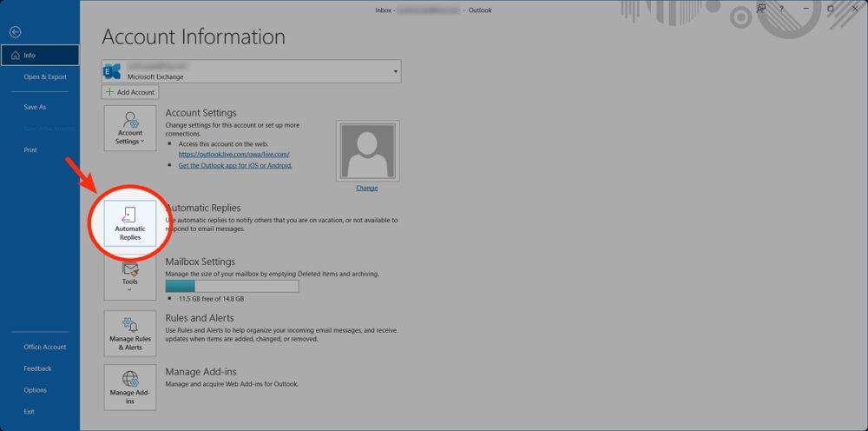
Task: Open Manage Rules & Alerts
Action: click(130, 334)
